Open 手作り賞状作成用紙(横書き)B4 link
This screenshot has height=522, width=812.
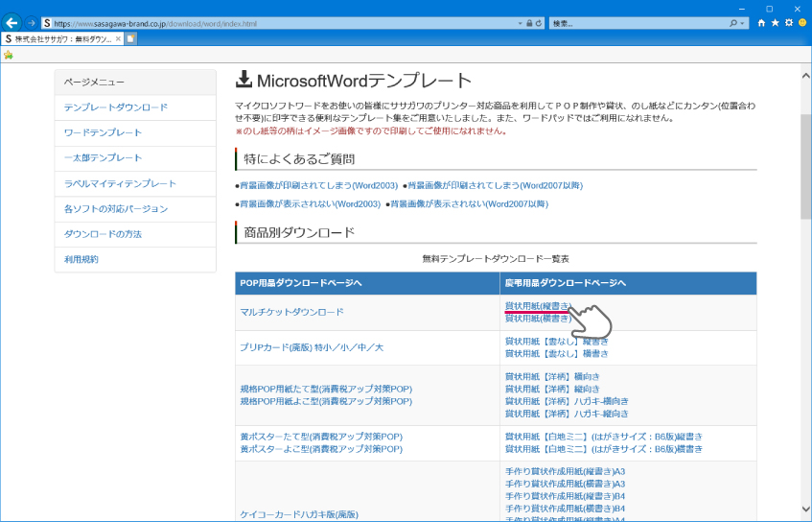565,509
